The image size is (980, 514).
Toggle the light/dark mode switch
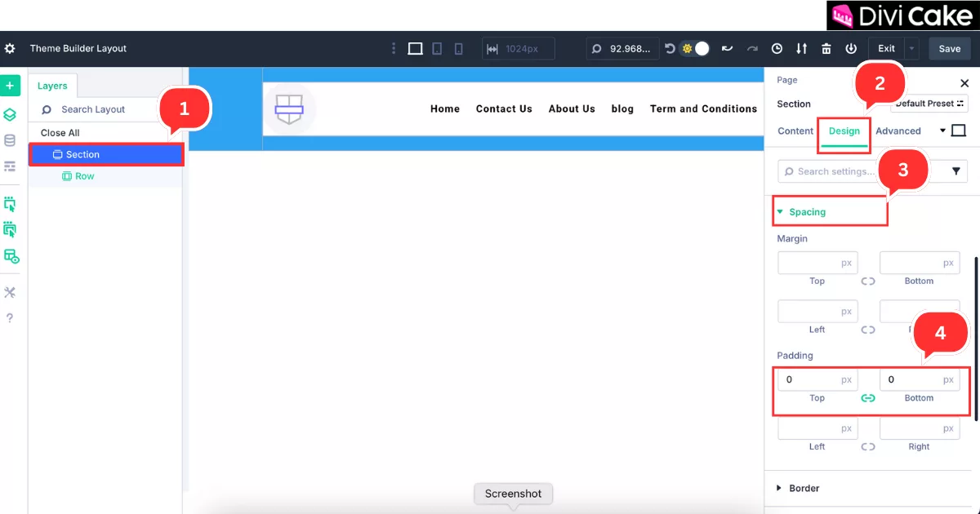tap(695, 49)
